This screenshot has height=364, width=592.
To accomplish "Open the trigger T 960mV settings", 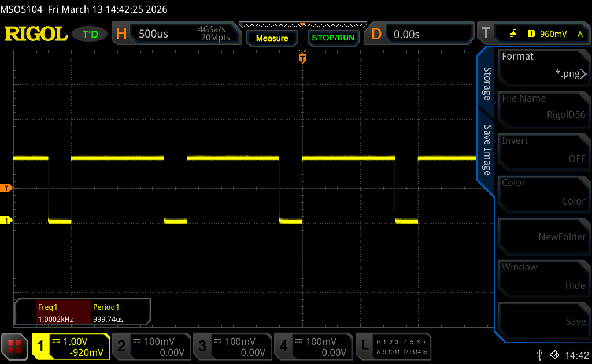I will [532, 34].
